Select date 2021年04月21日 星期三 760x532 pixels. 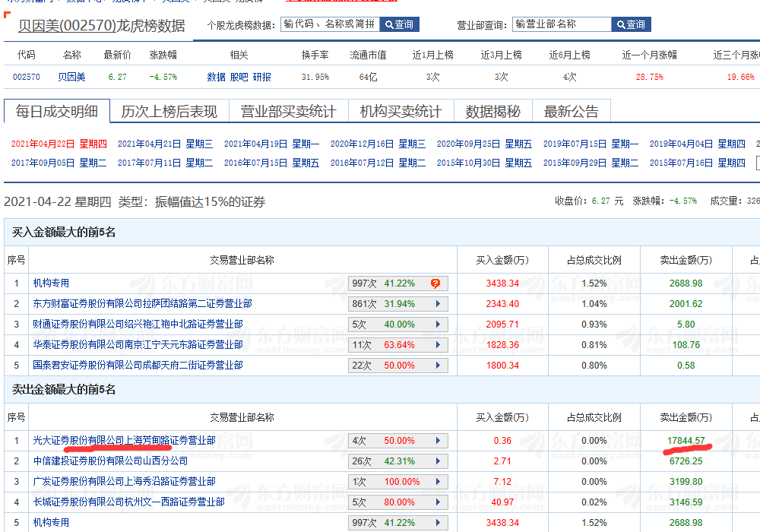(165, 144)
